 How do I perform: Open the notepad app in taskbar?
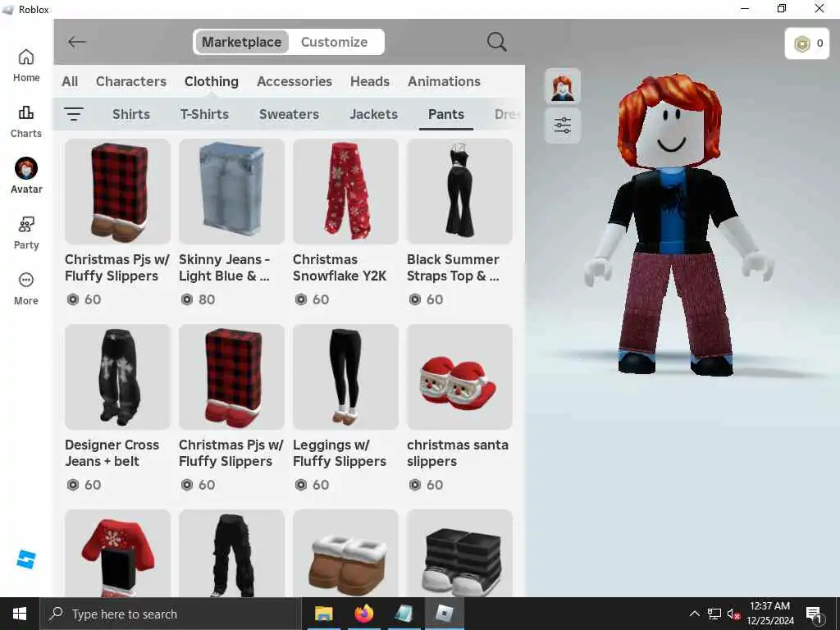pyautogui.click(x=404, y=614)
